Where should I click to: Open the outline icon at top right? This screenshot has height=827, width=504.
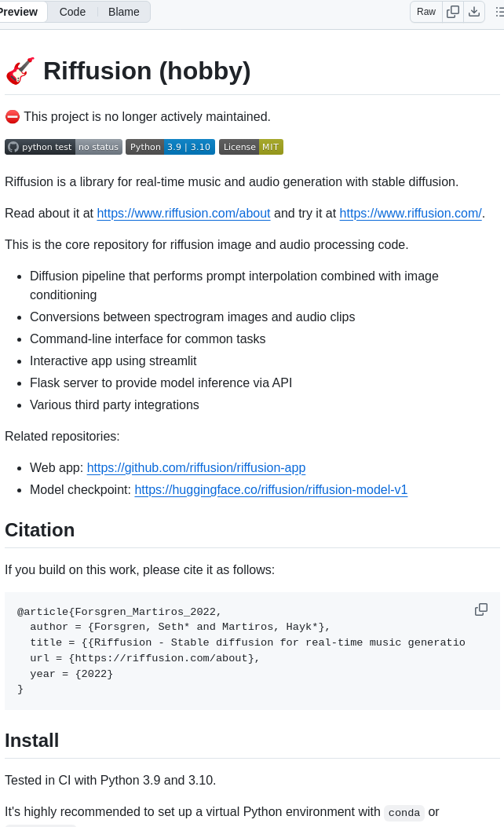[499, 12]
